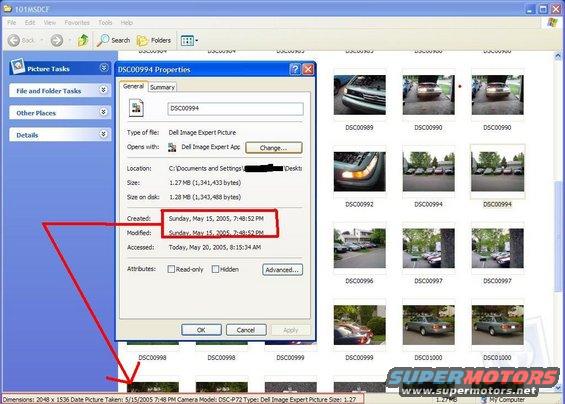This screenshot has height=404, width=565.
Task: Open the Help menu
Action: (126, 23)
